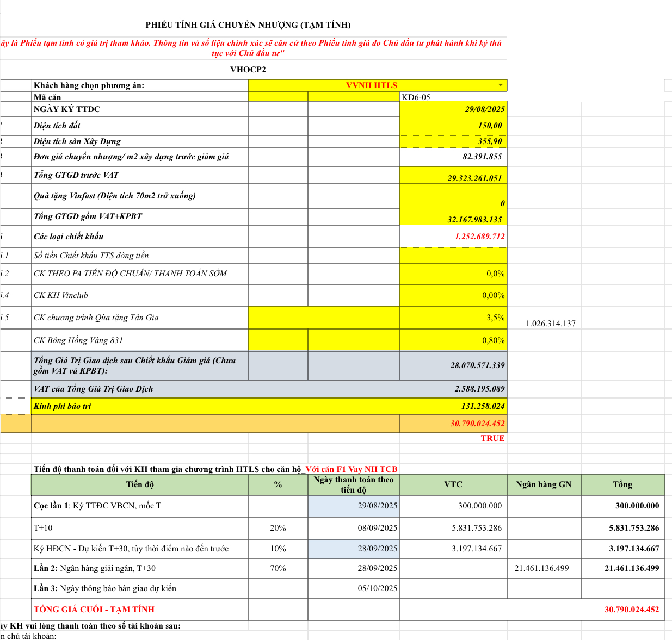
Task: Click the TỔNG GIÁ CUỐI - TẠM TÍNH label
Action: [94, 610]
